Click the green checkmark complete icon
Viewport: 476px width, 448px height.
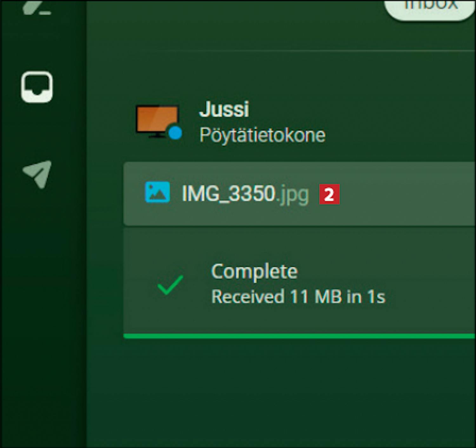(x=170, y=285)
